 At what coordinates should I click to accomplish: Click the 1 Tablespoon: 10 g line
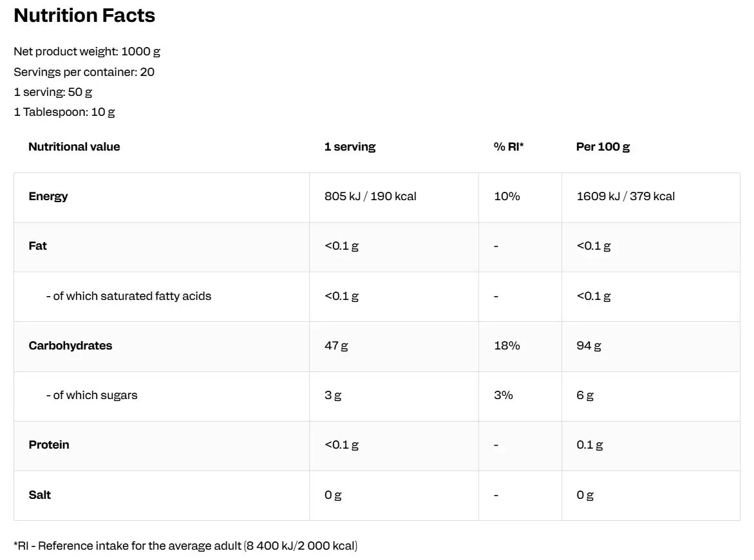click(64, 112)
